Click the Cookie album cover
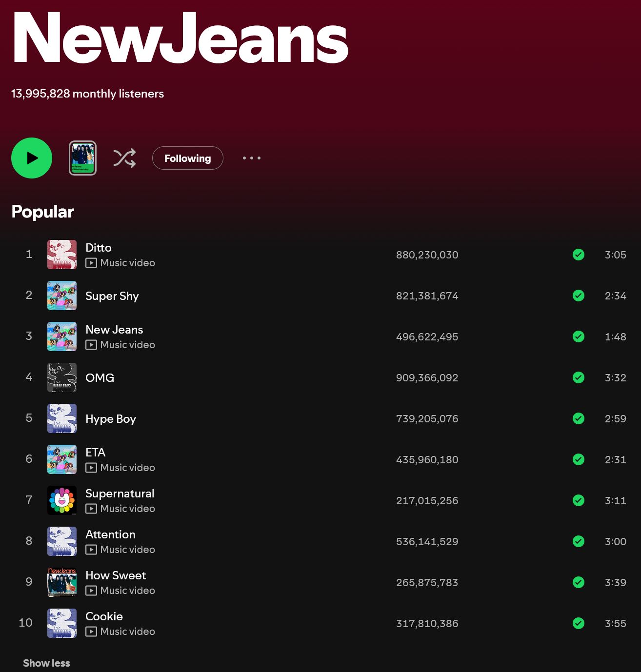Viewport: 641px width, 672px height. pyautogui.click(x=62, y=623)
